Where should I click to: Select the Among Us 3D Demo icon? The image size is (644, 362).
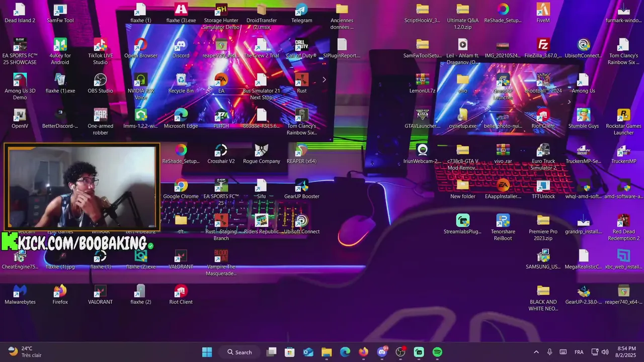(x=20, y=87)
